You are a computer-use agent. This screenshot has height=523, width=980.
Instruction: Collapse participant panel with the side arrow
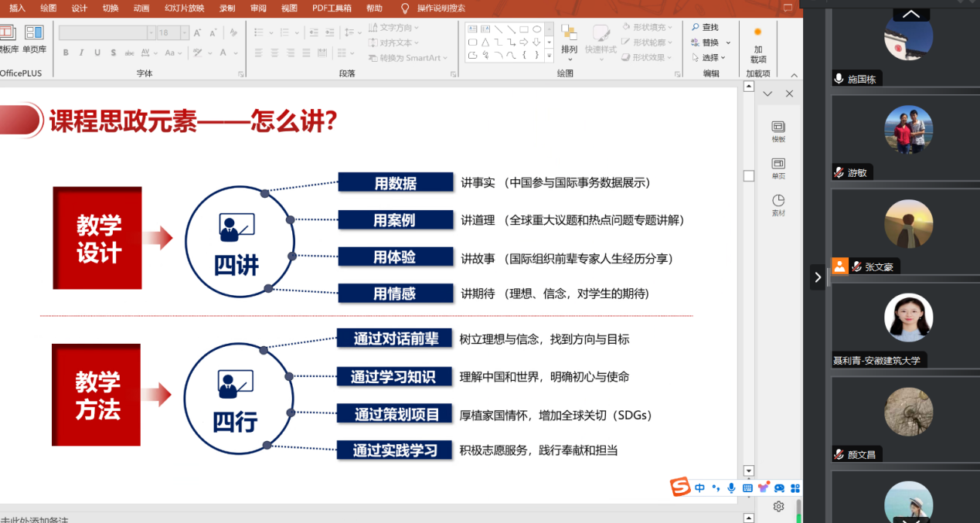(818, 277)
